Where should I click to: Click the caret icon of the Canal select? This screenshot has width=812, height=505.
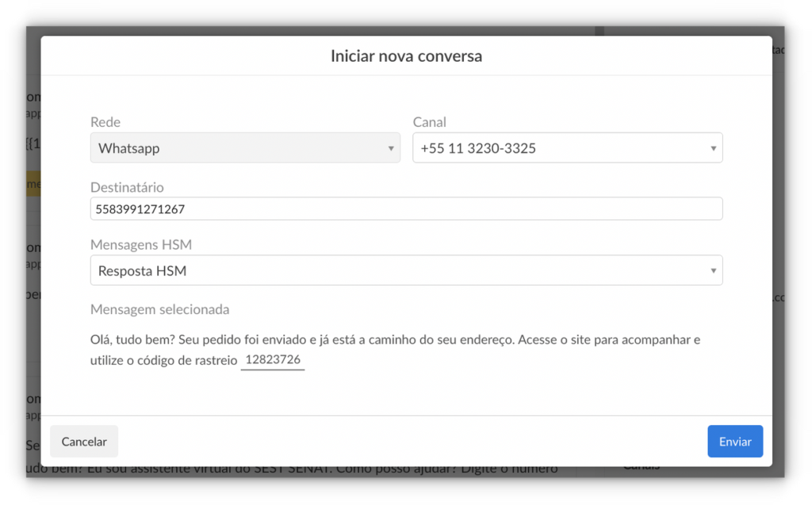(x=713, y=148)
